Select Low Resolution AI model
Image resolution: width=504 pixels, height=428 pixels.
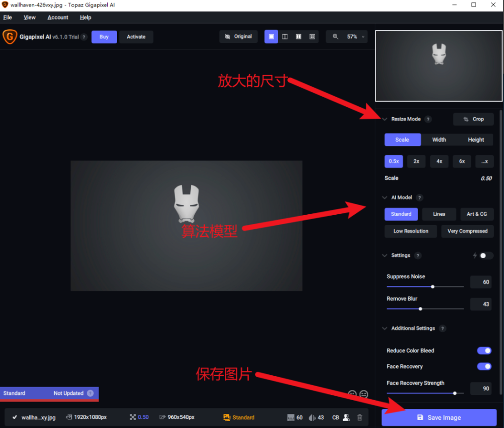click(411, 231)
